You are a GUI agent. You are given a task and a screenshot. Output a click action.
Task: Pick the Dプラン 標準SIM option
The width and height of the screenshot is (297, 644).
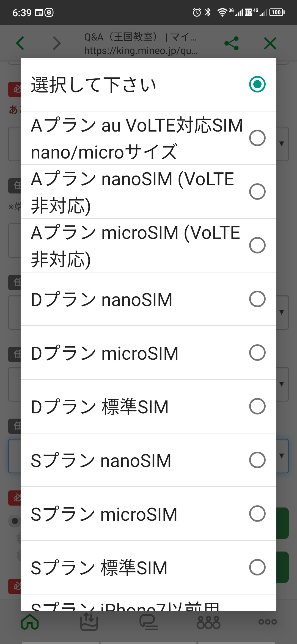pyautogui.click(x=257, y=406)
